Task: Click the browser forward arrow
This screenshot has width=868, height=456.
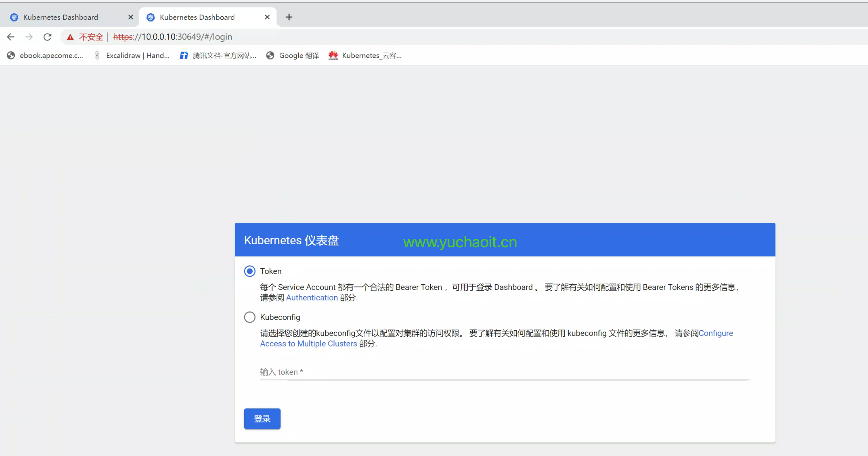Action: (29, 37)
